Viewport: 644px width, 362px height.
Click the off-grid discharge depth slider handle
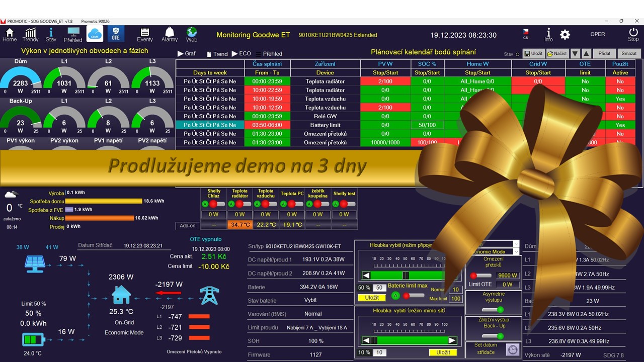374,340
